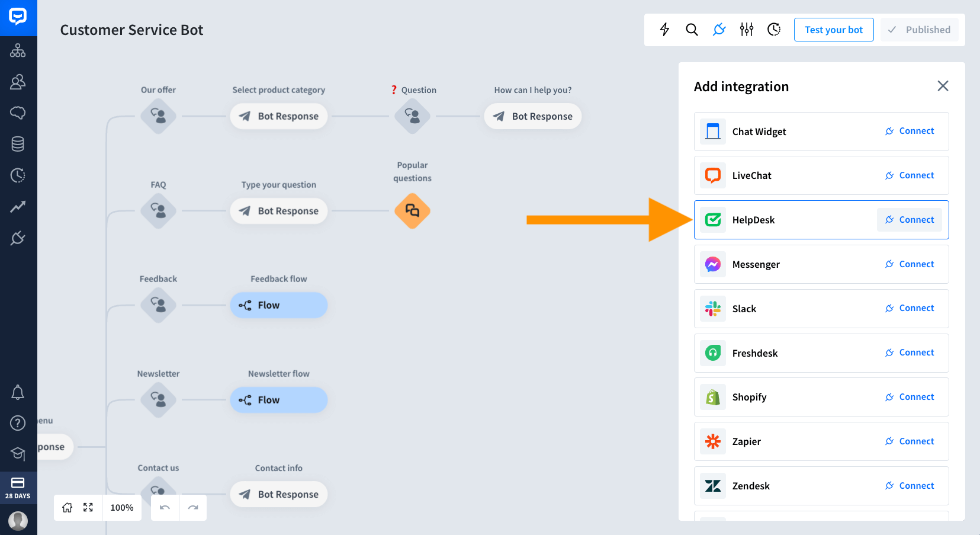Select the Newsletter user input node
Viewport: 980px width, 535px height.
[158, 400]
